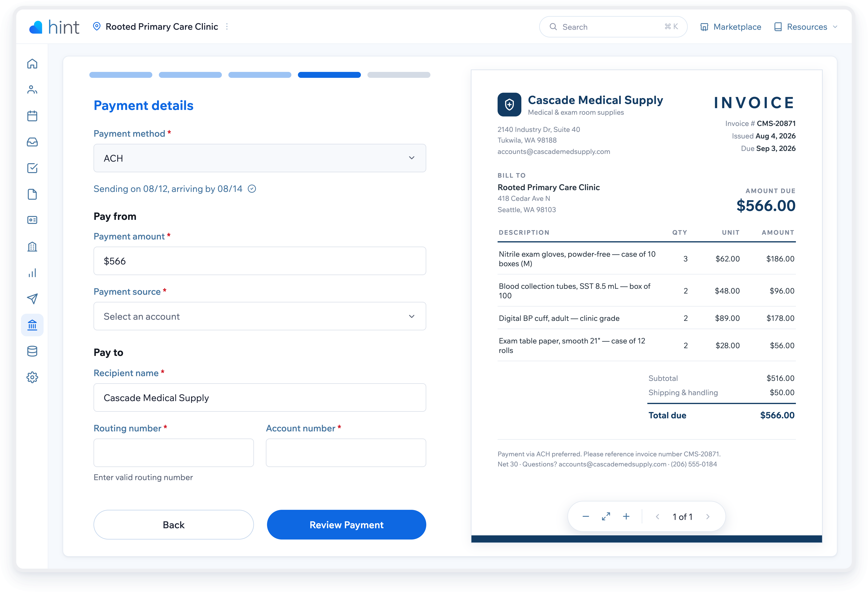Open the Settings gear icon in sidebar
The height and width of the screenshot is (592, 868).
32,377
